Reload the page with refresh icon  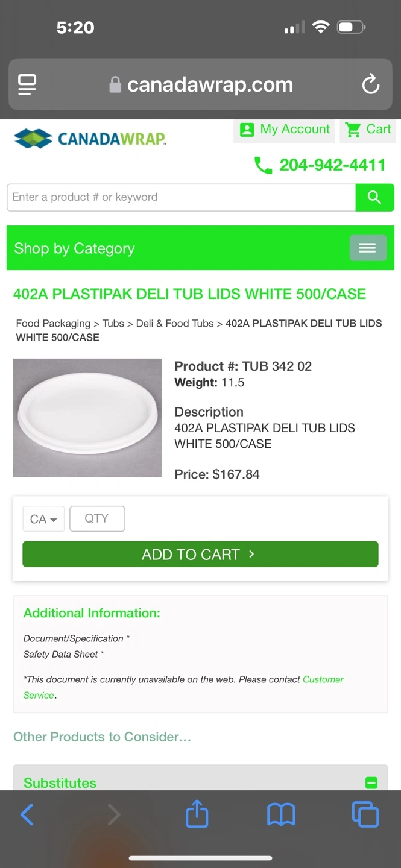click(370, 84)
